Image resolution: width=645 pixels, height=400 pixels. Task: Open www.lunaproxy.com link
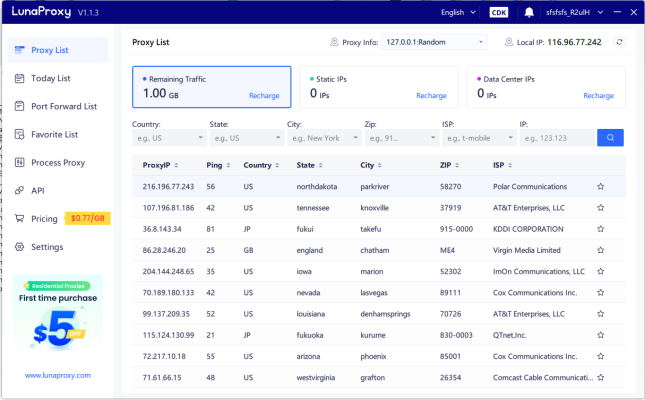(x=58, y=375)
